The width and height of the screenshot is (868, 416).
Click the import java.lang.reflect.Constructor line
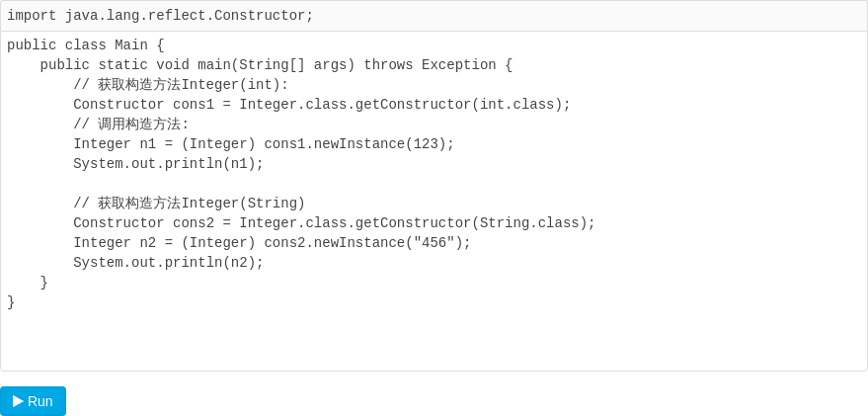click(x=160, y=16)
